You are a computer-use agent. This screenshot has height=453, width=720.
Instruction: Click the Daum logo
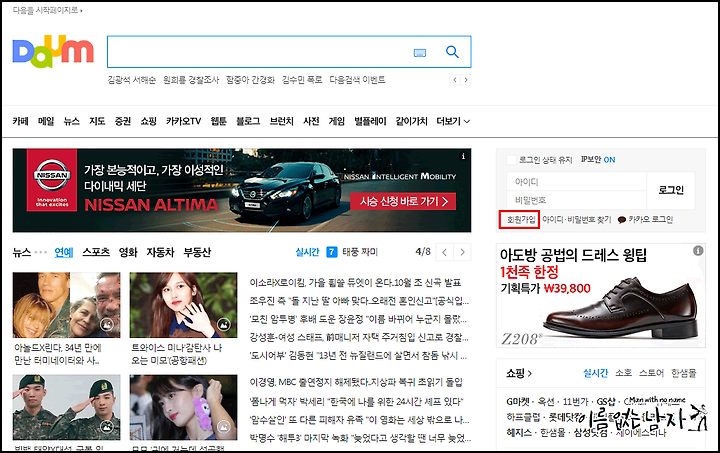[53, 51]
